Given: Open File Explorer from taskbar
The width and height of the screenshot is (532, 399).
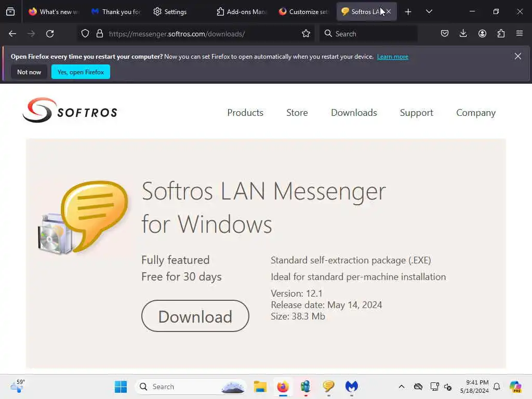Looking at the screenshot, I should pyautogui.click(x=260, y=387).
